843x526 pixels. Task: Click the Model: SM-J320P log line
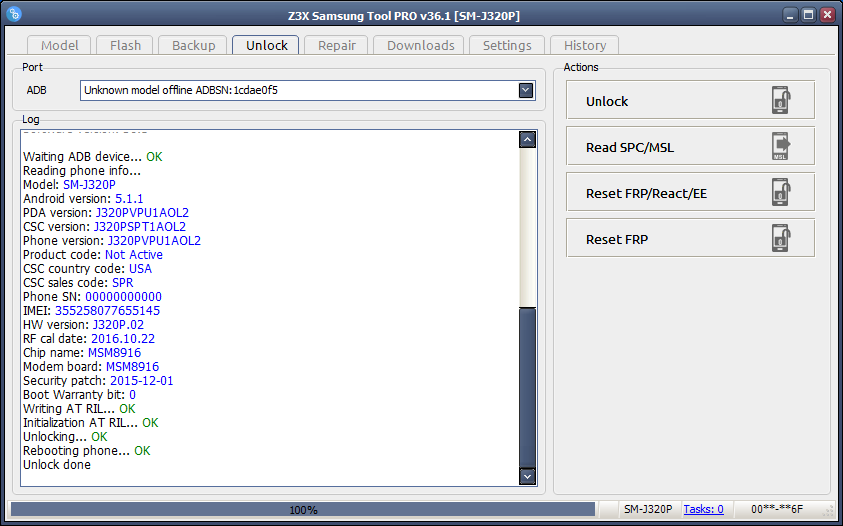click(x=69, y=184)
